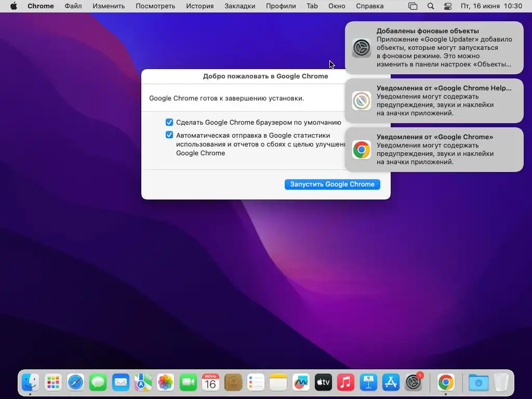
Task: Open the Профили menu
Action: click(x=281, y=6)
